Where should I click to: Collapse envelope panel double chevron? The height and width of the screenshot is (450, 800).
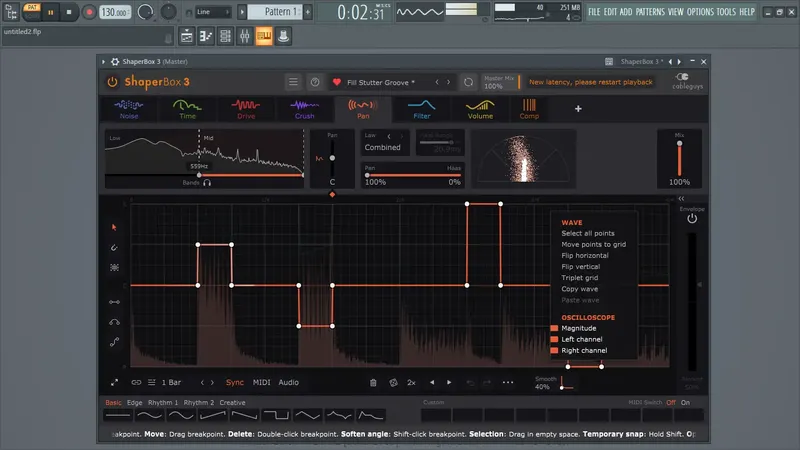(x=681, y=198)
